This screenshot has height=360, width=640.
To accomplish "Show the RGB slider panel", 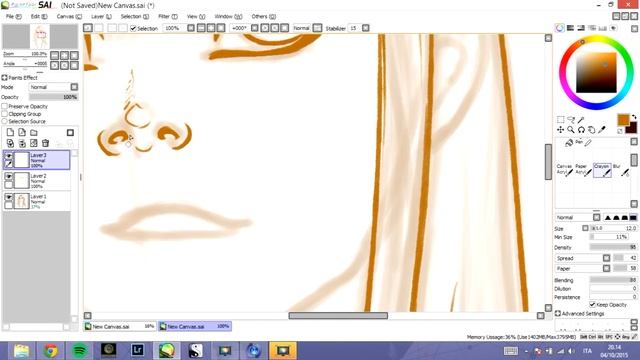I will coord(571,28).
